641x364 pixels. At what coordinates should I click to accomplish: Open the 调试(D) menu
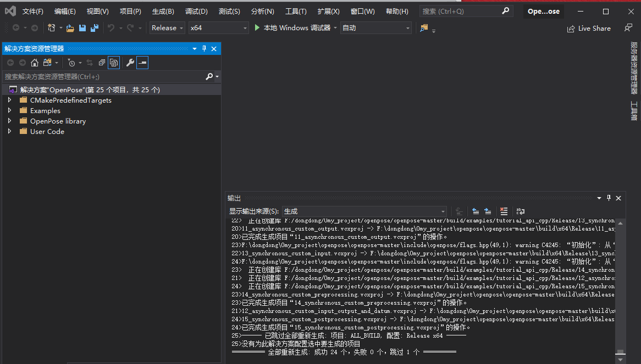point(196,11)
